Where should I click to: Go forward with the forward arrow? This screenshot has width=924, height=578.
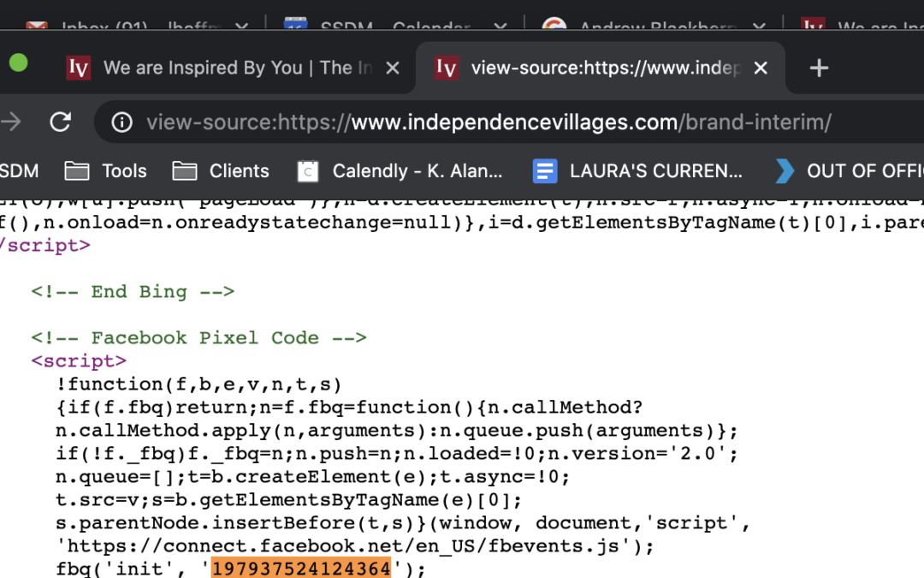[10, 122]
